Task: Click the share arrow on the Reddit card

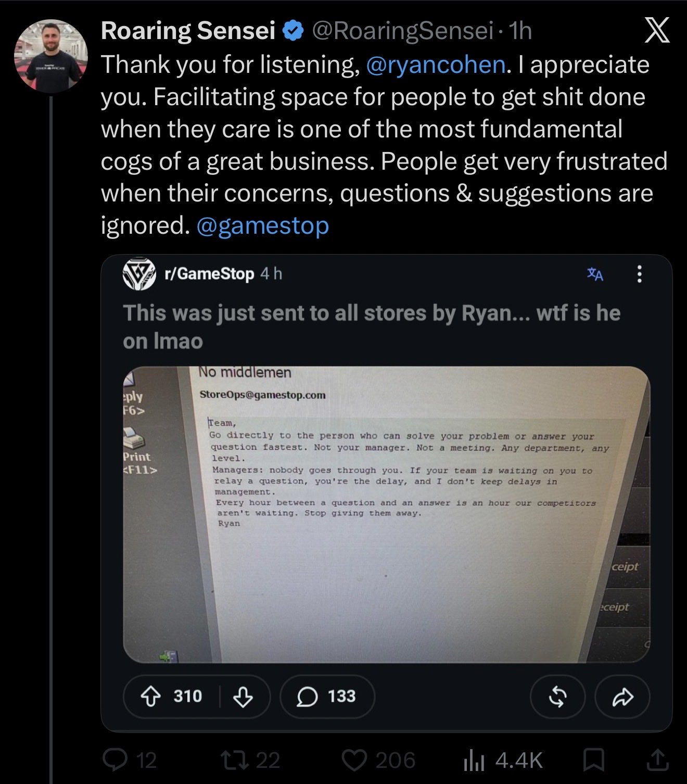Action: [x=622, y=697]
